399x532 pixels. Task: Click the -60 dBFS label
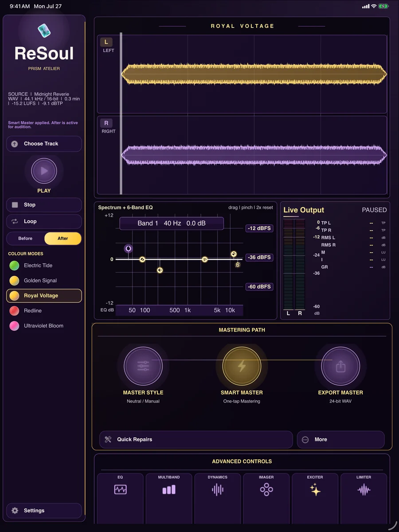click(x=259, y=287)
